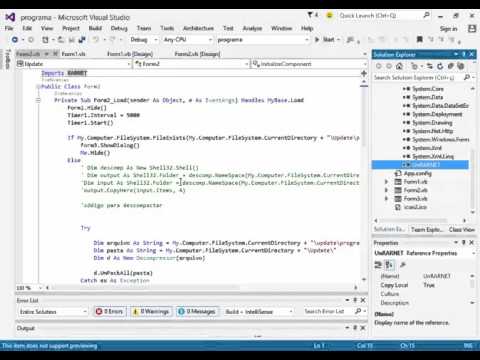The image size is (480, 360).
Task: Click the Error List search magnifier icon
Action: [358, 311]
